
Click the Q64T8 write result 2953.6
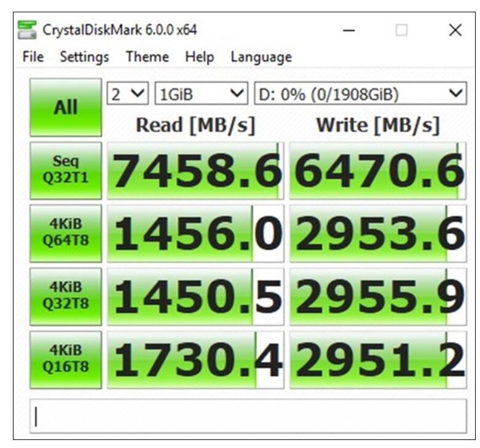(x=378, y=234)
